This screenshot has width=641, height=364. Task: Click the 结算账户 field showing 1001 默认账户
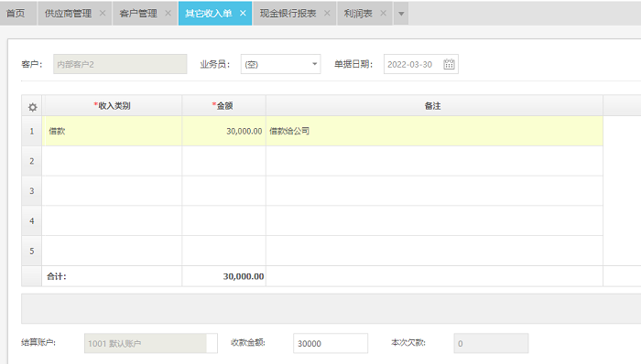(x=151, y=343)
